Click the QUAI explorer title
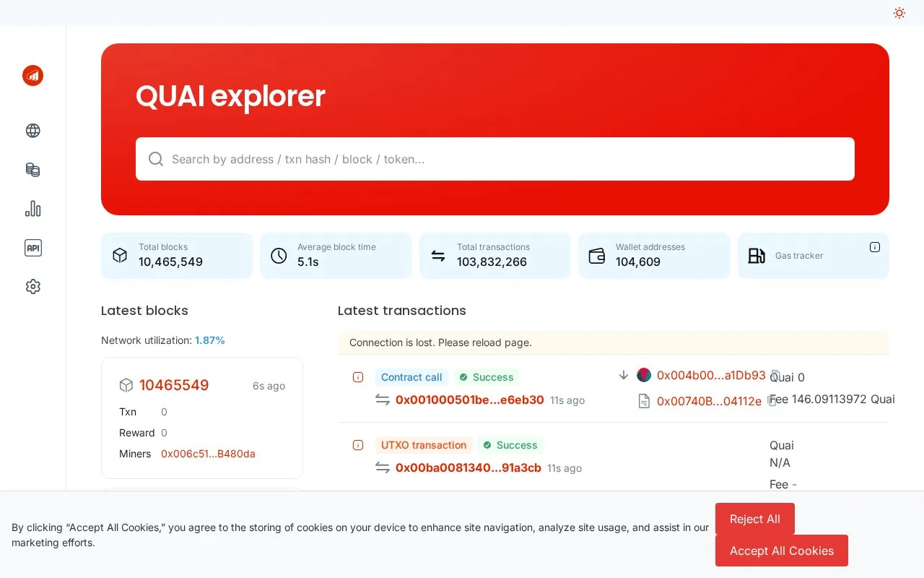The height and width of the screenshot is (578, 924). click(x=230, y=96)
